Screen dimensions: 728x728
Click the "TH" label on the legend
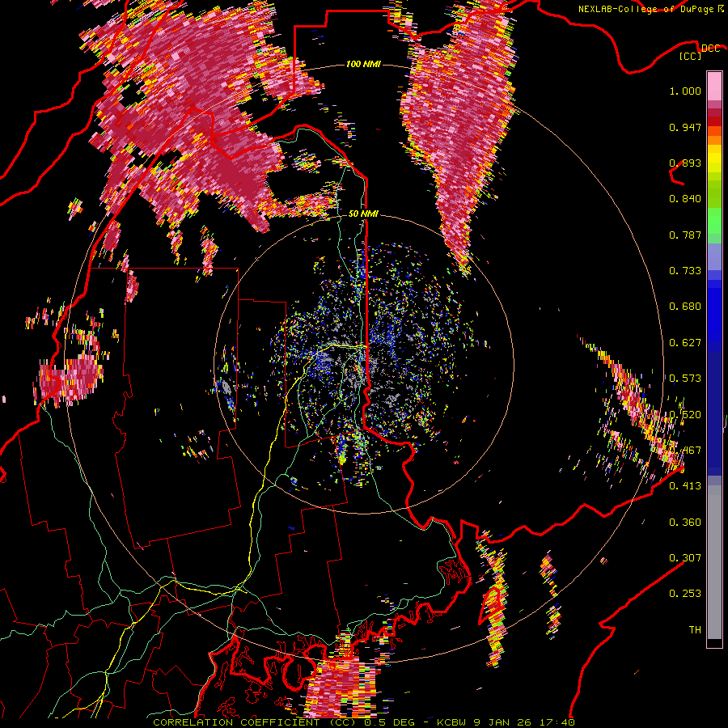[695, 630]
